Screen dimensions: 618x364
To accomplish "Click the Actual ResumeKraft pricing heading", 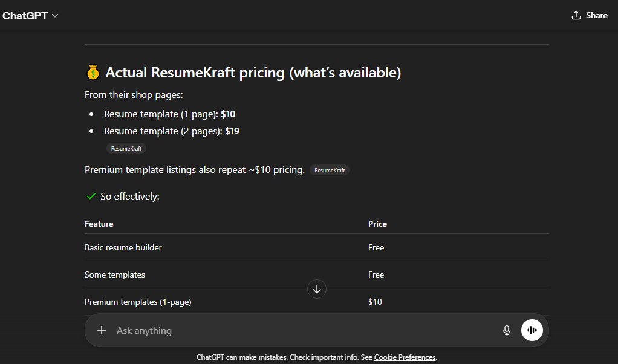I will coord(253,72).
